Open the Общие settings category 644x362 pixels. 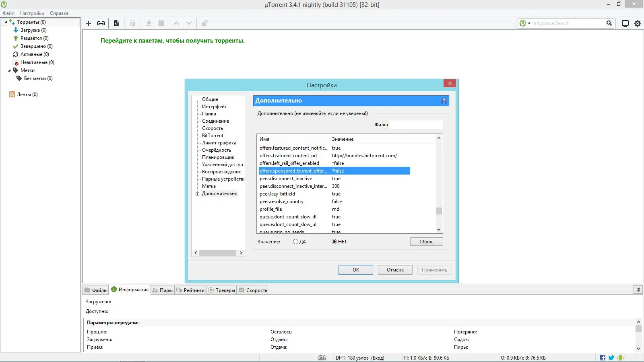coord(210,99)
